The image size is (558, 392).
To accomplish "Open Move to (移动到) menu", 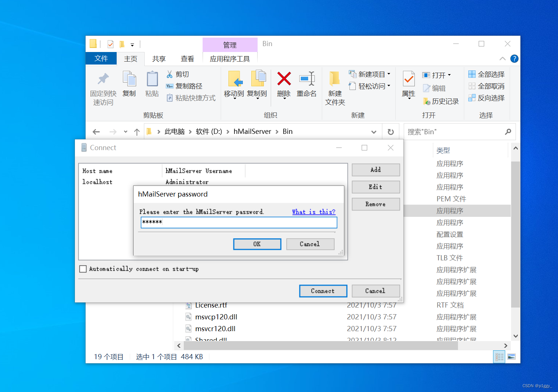I will point(234,85).
